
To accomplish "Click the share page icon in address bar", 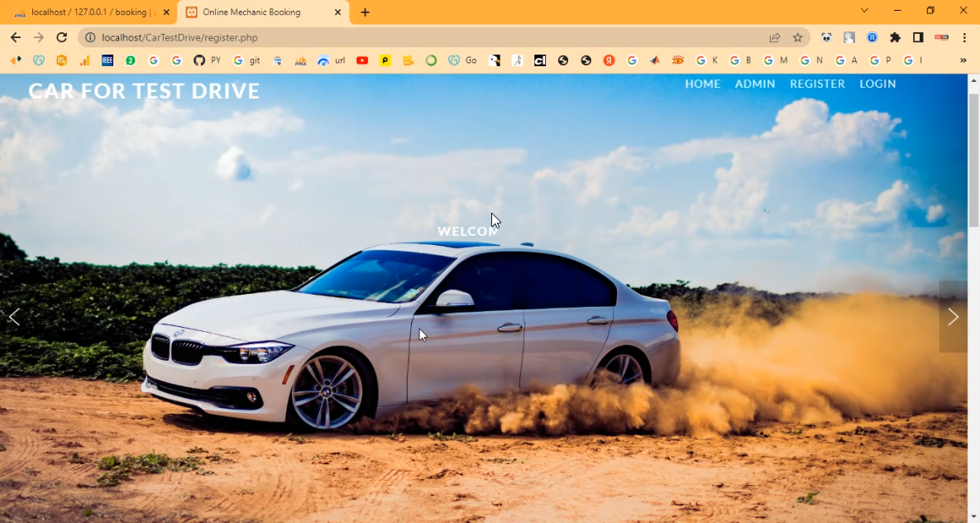I will coord(775,37).
